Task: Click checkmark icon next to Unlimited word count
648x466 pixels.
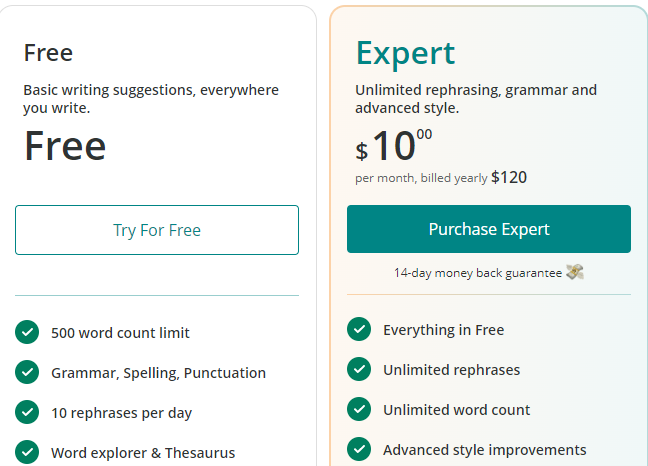Action: (x=359, y=409)
